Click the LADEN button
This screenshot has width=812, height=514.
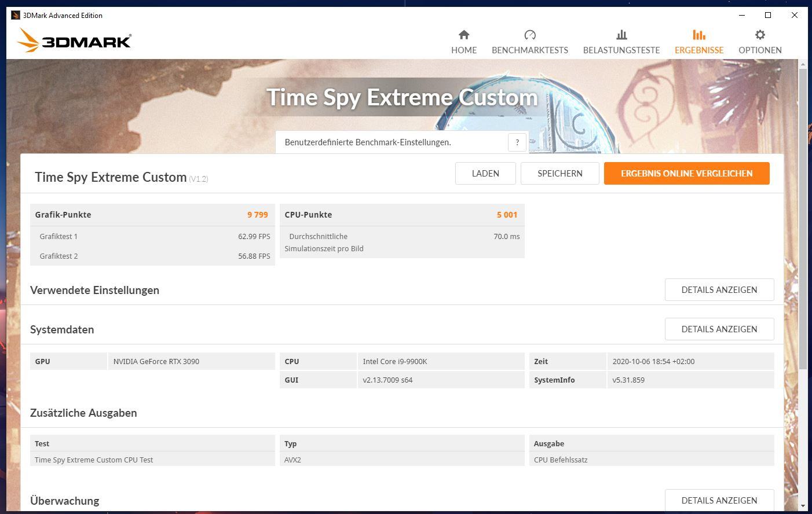485,173
